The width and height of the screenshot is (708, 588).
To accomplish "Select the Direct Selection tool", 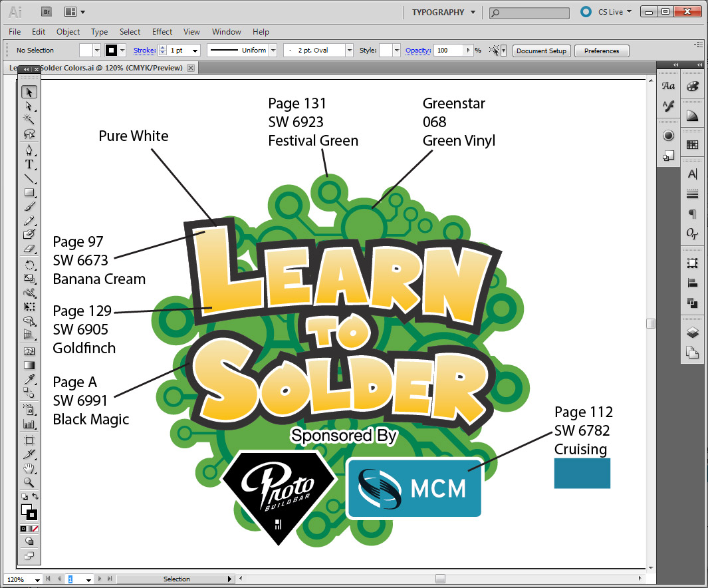I will [x=29, y=106].
